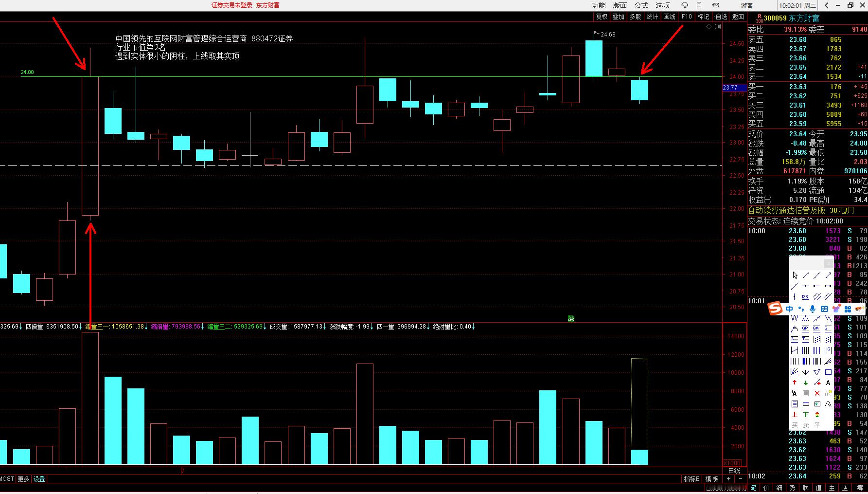Open the 功能 menu
The image size is (868, 494).
599,5
